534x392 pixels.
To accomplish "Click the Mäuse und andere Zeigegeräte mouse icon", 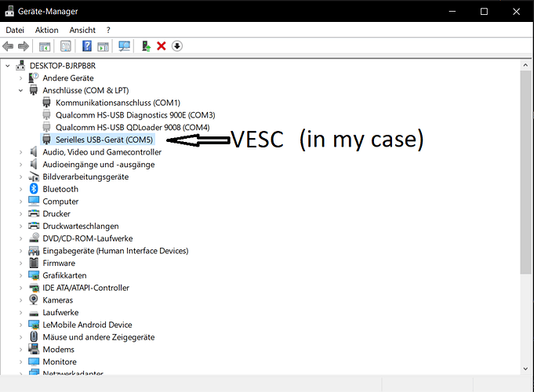I will click(x=34, y=337).
